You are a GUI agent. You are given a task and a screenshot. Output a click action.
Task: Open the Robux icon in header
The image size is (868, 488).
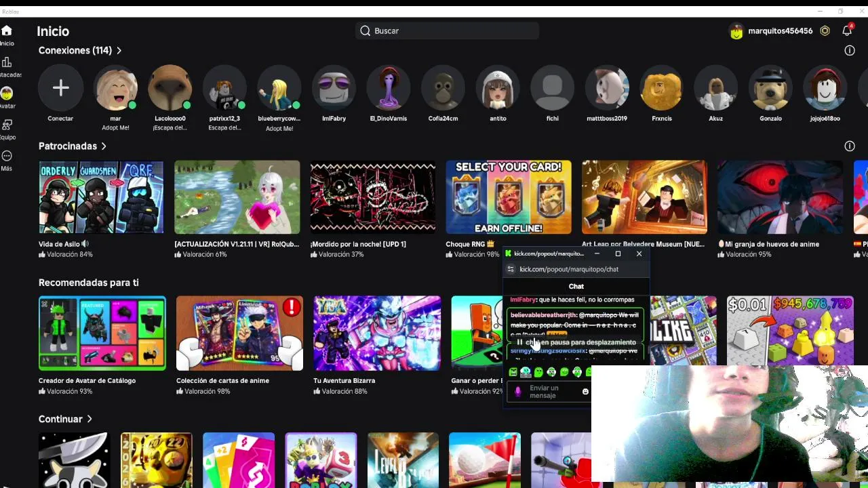click(x=825, y=31)
